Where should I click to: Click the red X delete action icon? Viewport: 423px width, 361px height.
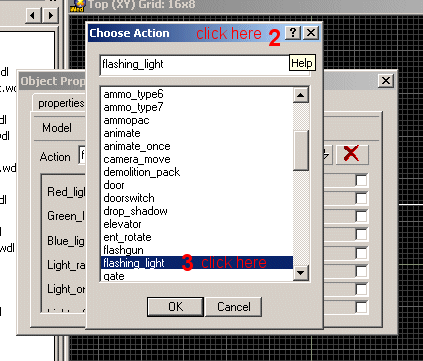352,154
